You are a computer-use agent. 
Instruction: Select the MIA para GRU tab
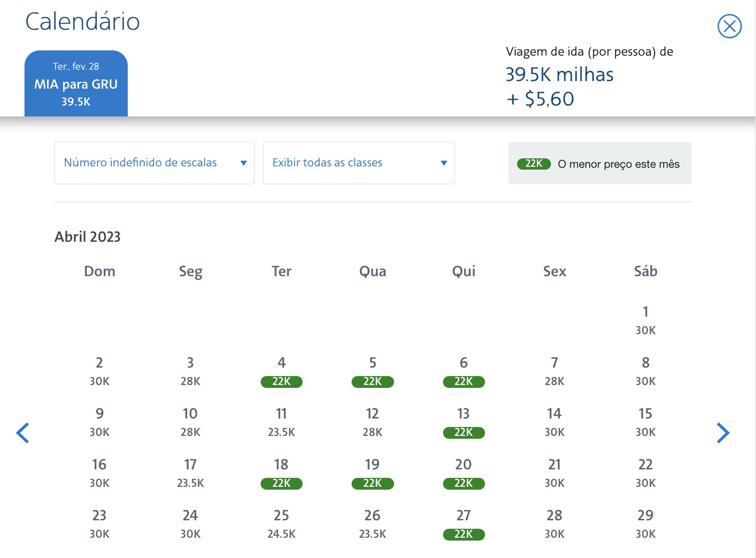click(x=76, y=83)
